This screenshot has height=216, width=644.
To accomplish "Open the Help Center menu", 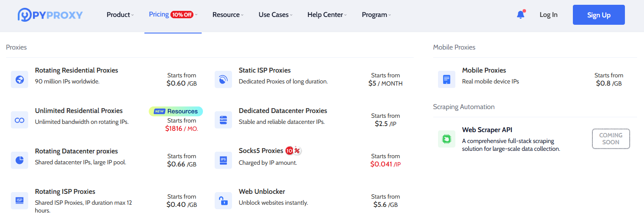I will [x=327, y=15].
